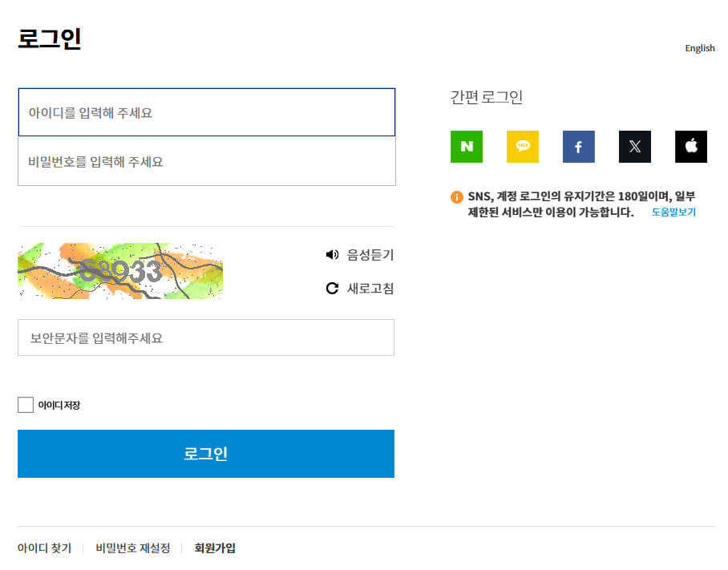Switch the page language to English
The image size is (728, 570).
point(700,48)
